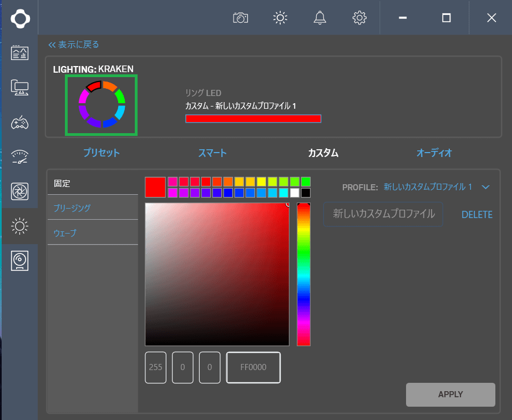This screenshot has width=512, height=420.
Task: Take a screenshot with the camera icon
Action: point(240,18)
